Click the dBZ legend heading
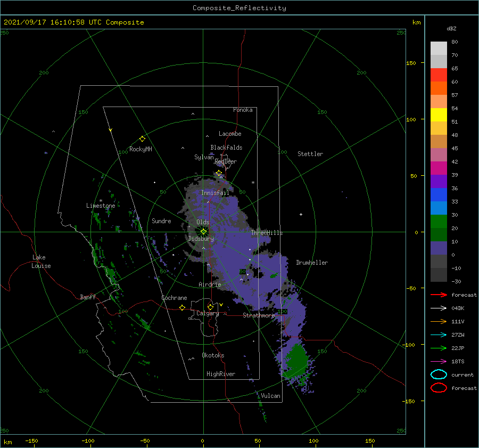The width and height of the screenshot is (479, 448). pyautogui.click(x=451, y=28)
